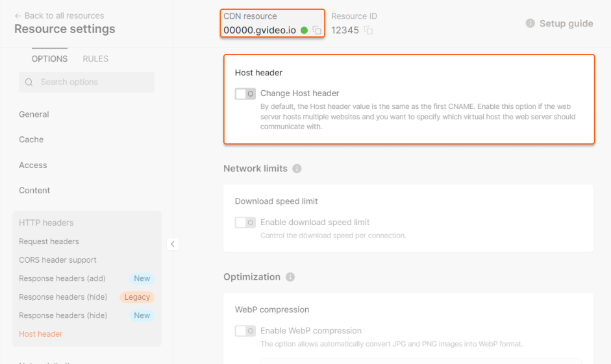Screen dimensions: 611x364
Task: Click the green resource status indicator
Action: pos(304,30)
